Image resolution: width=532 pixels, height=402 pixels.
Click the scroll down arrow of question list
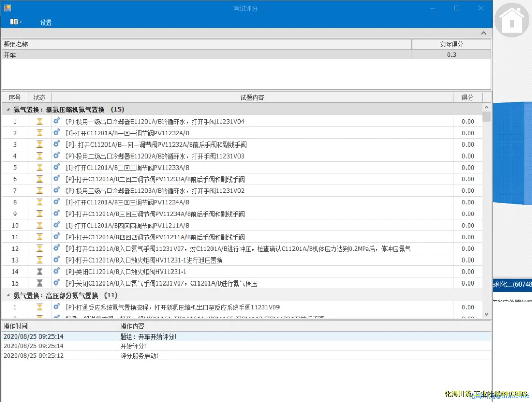pos(487,314)
